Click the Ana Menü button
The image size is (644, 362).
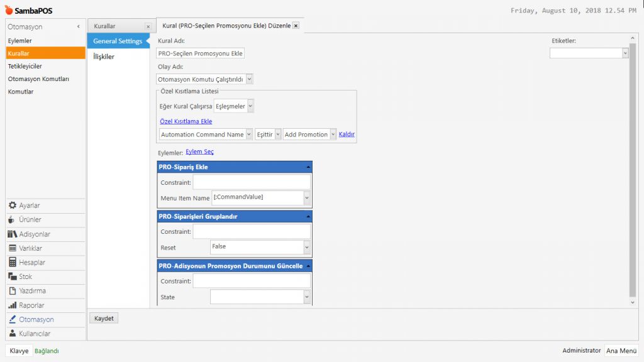(x=621, y=351)
